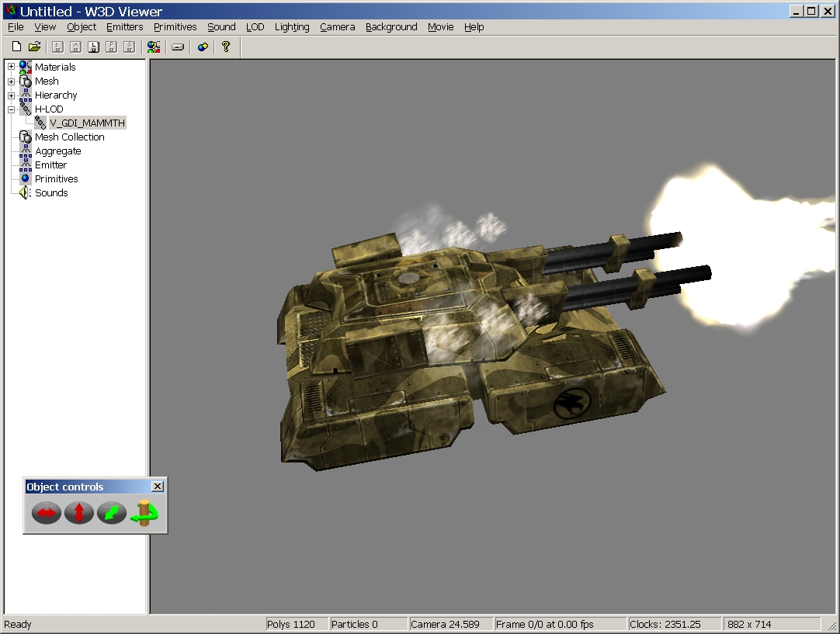Image resolution: width=840 pixels, height=634 pixels.
Task: Create a new file with the blank page icon
Action: (x=16, y=47)
